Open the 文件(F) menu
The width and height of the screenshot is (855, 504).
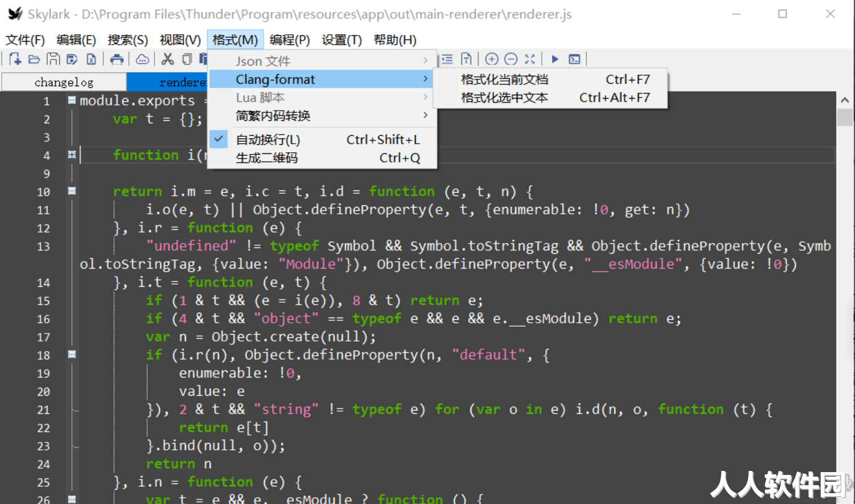[x=25, y=40]
